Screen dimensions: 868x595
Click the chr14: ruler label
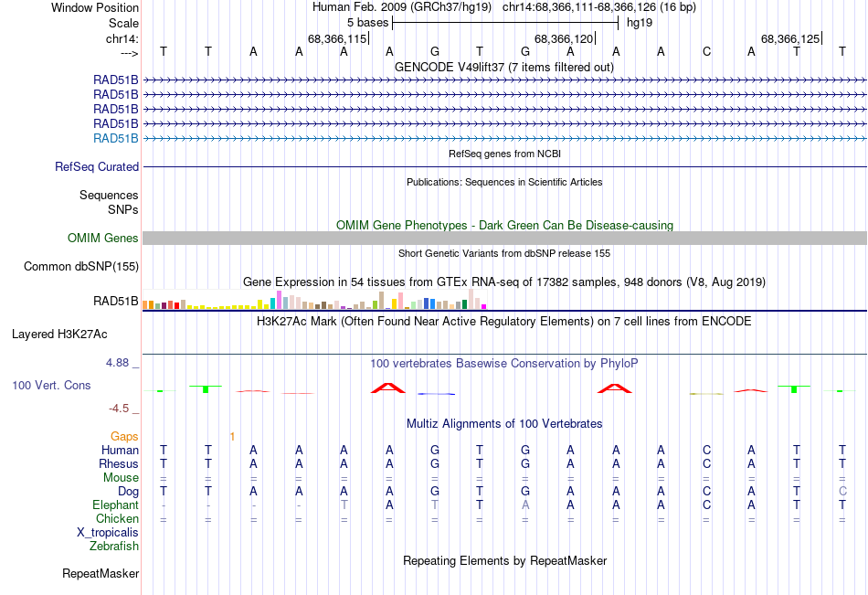coord(122,38)
